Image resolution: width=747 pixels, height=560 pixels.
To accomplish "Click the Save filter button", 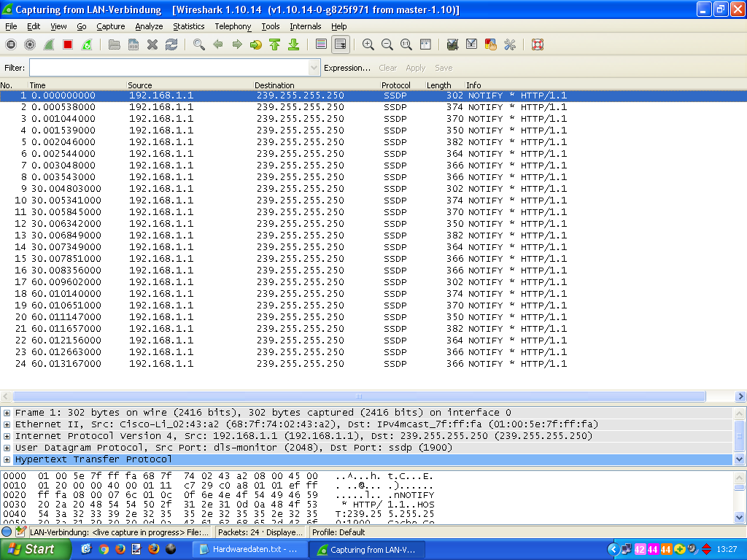I will coord(444,68).
